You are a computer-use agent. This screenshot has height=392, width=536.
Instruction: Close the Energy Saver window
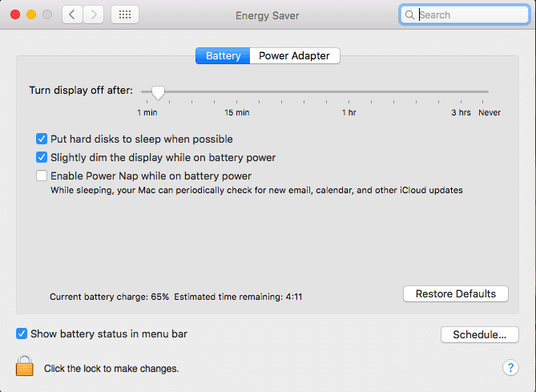coord(15,14)
